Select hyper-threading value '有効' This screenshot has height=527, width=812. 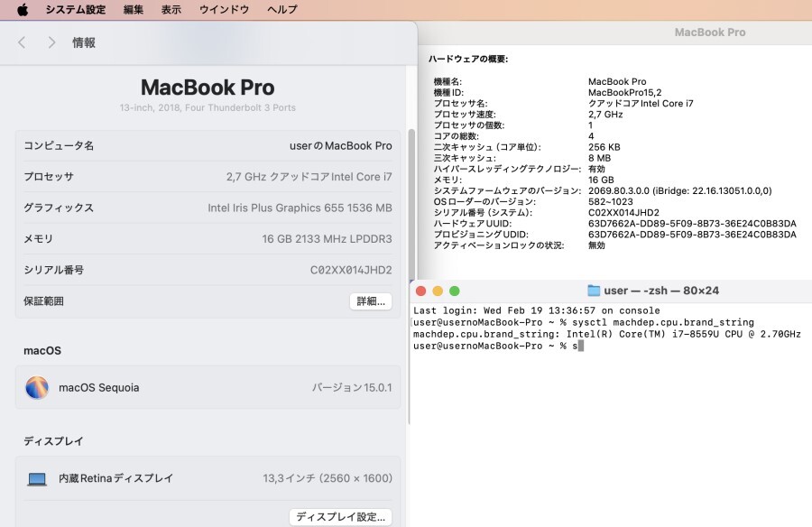pos(596,169)
